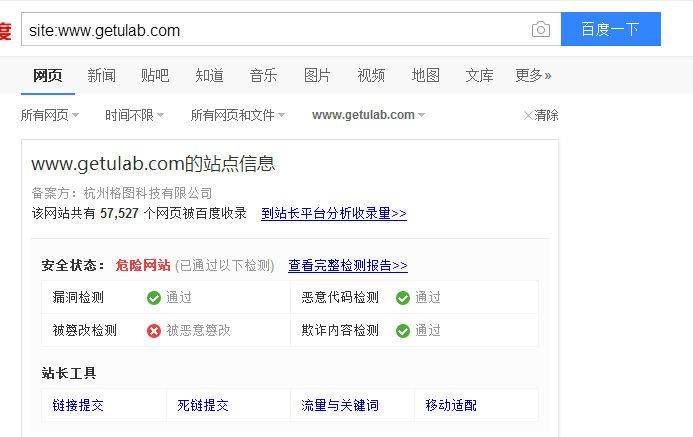The width and height of the screenshot is (693, 437).
Task: Open the 图片 tab
Action: 317,76
